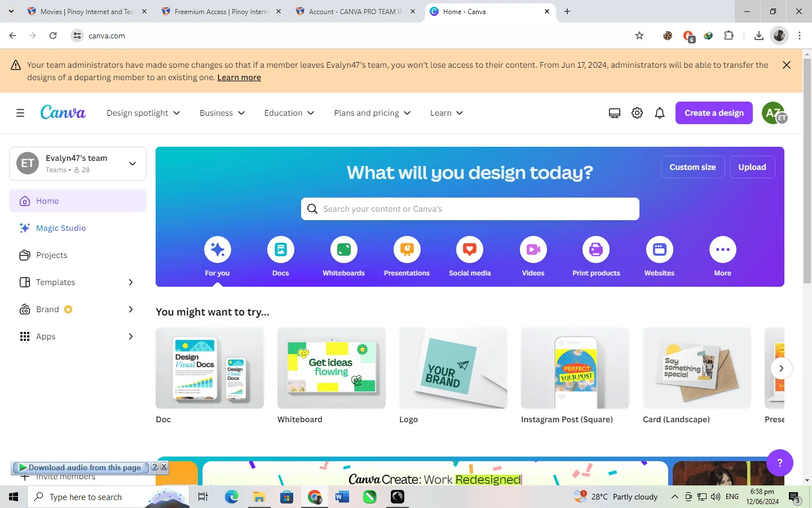Open the Chrome downloads icon
Viewport: 812px width, 508px height.
pos(759,36)
